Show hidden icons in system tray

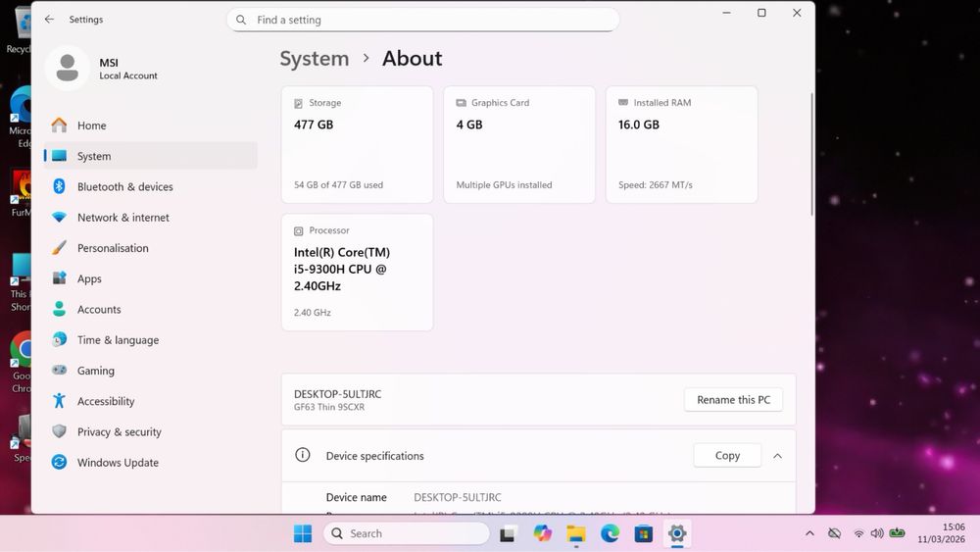pyautogui.click(x=810, y=533)
